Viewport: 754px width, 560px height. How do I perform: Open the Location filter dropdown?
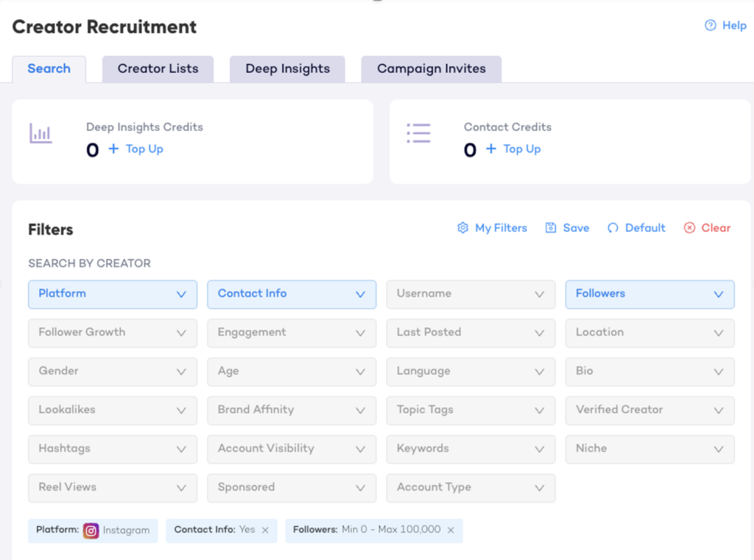649,333
